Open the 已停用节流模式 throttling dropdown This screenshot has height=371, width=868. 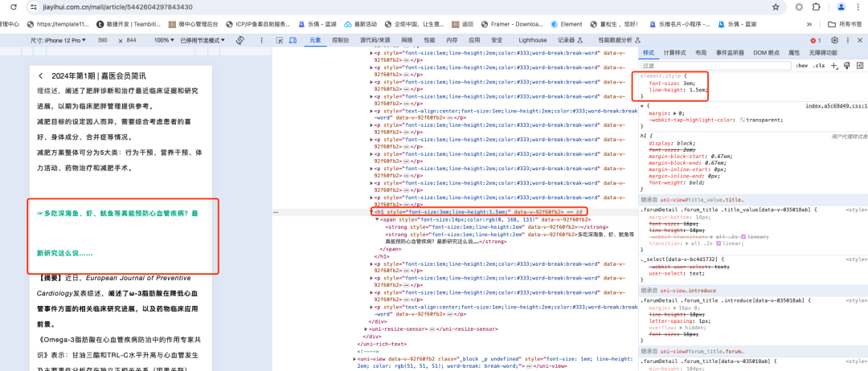pos(203,40)
